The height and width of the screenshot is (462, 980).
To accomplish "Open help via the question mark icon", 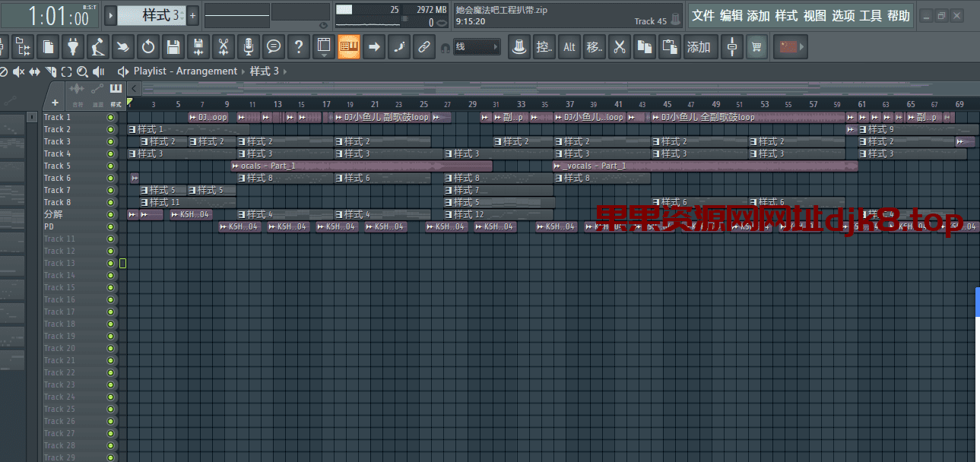I will point(299,47).
